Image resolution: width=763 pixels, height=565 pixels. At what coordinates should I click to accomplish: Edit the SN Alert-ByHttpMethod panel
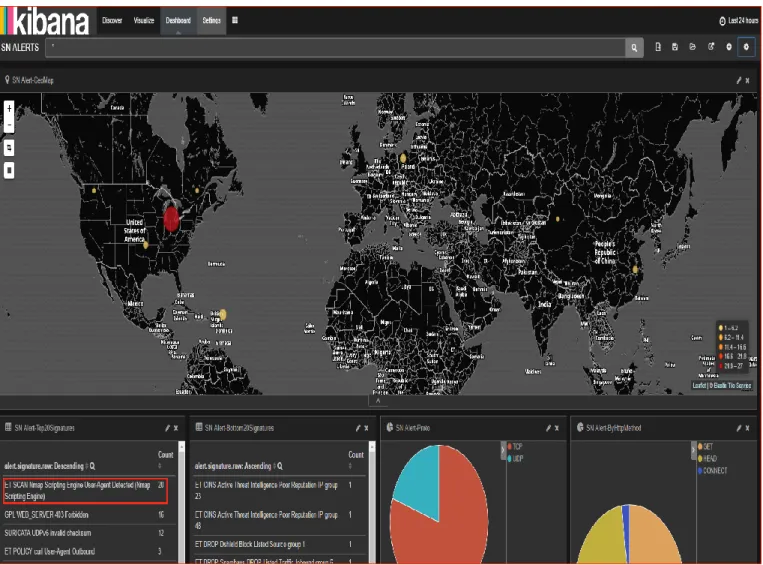pos(739,428)
